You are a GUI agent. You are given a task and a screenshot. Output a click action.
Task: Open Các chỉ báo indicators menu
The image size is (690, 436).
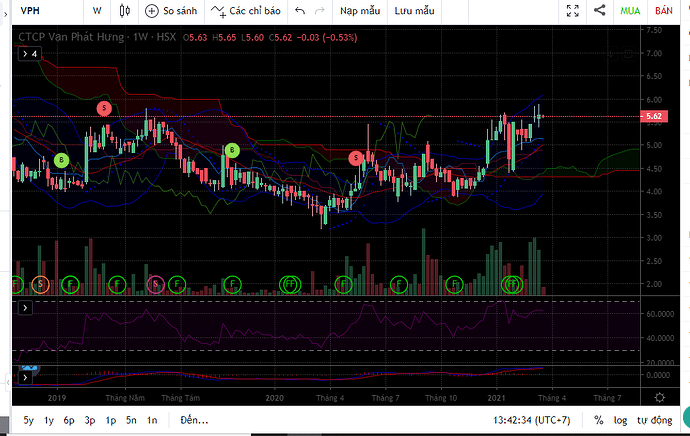tap(246, 10)
